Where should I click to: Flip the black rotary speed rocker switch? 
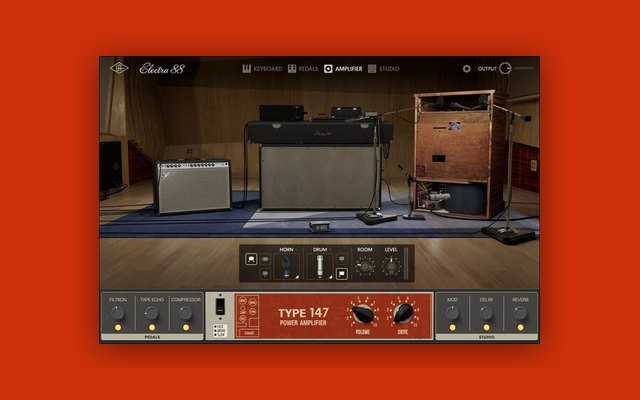(x=220, y=306)
